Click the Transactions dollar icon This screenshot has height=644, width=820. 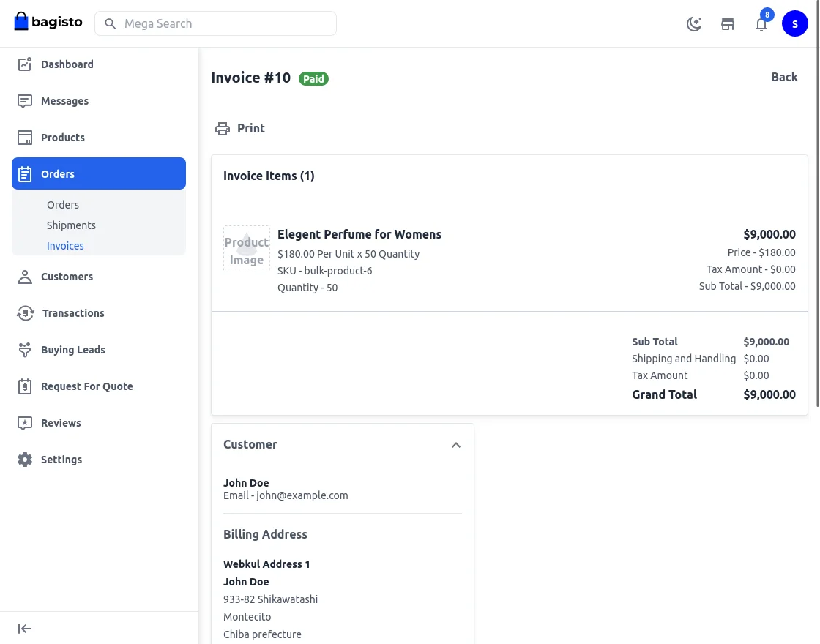pyautogui.click(x=25, y=313)
